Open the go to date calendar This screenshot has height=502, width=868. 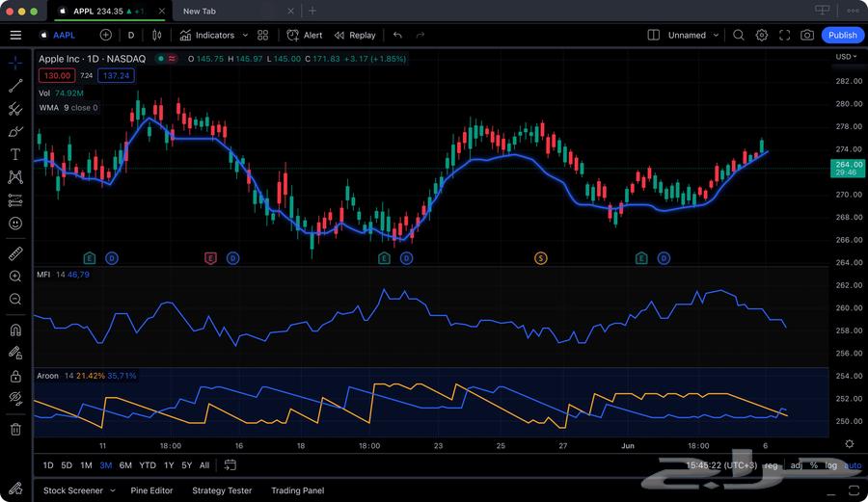pyautogui.click(x=230, y=465)
